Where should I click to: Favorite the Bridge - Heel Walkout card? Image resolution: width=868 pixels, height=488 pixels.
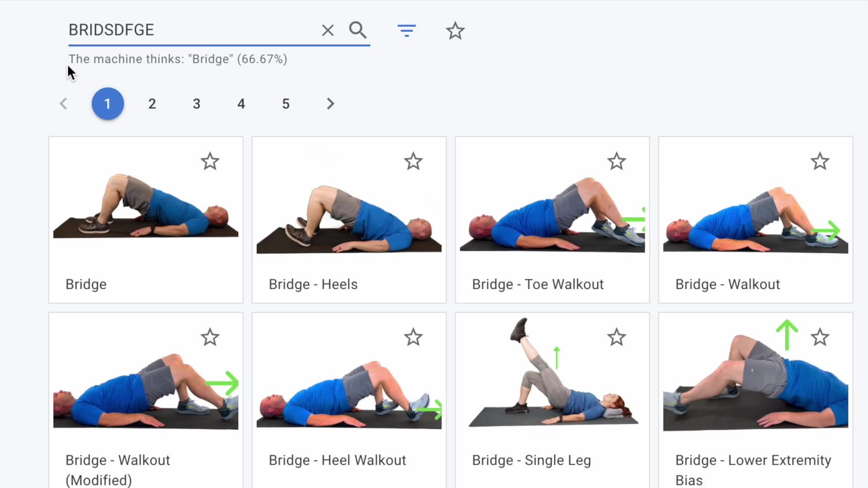pos(413,337)
